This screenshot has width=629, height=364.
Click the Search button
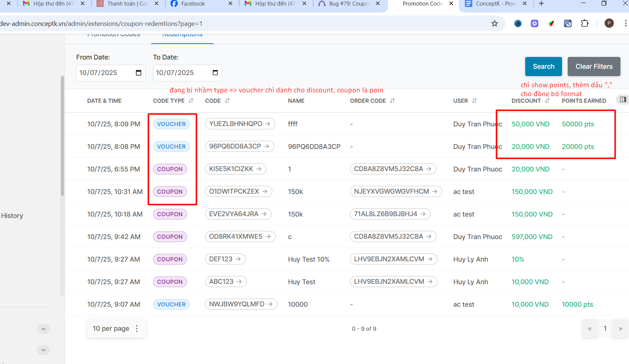point(543,67)
